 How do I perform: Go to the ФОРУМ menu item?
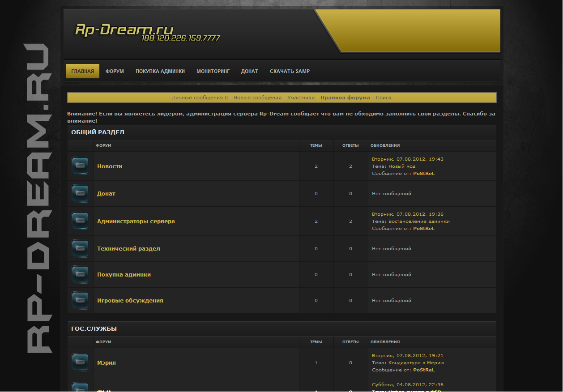coord(115,71)
